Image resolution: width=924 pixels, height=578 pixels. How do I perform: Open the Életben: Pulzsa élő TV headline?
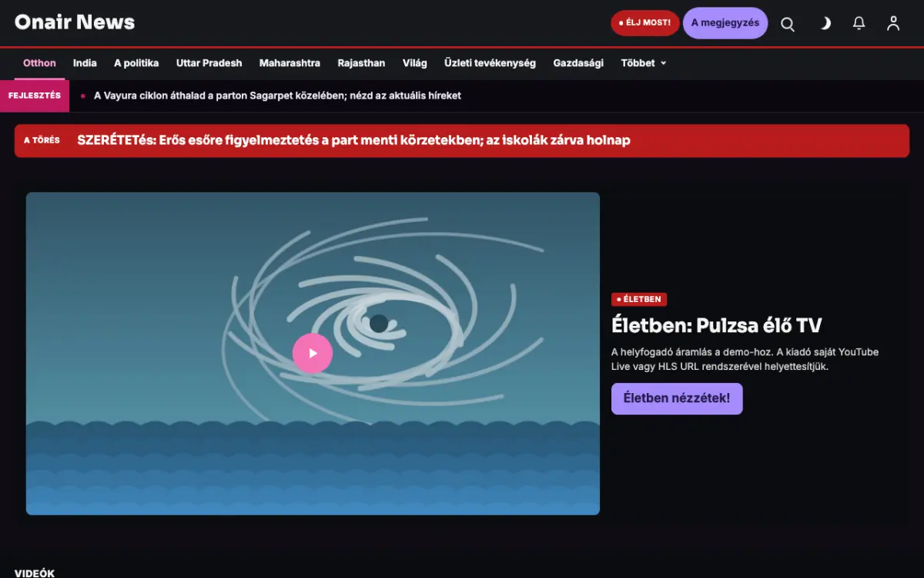(x=717, y=325)
